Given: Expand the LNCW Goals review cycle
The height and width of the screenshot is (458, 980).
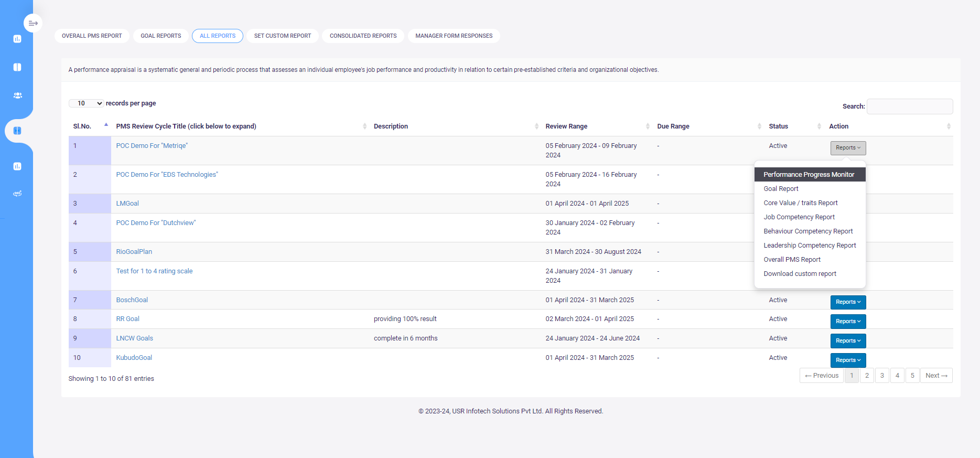Looking at the screenshot, I should click(135, 338).
